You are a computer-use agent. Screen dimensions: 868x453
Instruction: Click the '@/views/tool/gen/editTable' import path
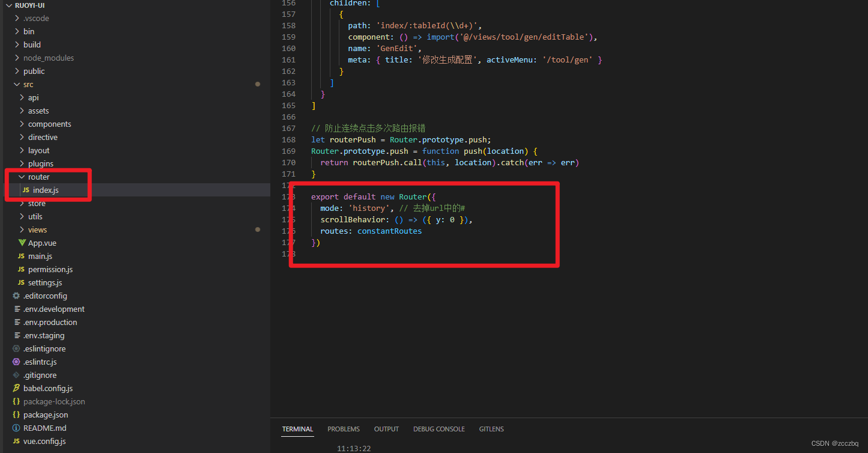[x=526, y=37]
